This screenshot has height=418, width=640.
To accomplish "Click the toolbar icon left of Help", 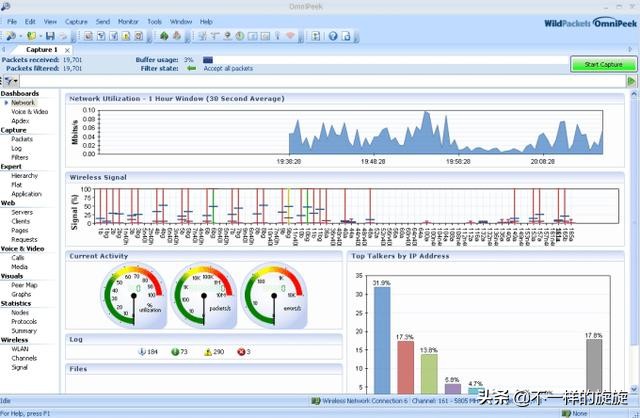I will click(316, 36).
